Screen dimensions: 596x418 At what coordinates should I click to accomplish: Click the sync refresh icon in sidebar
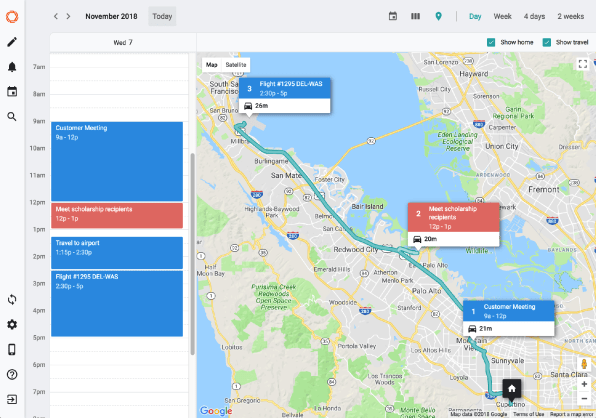click(12, 299)
